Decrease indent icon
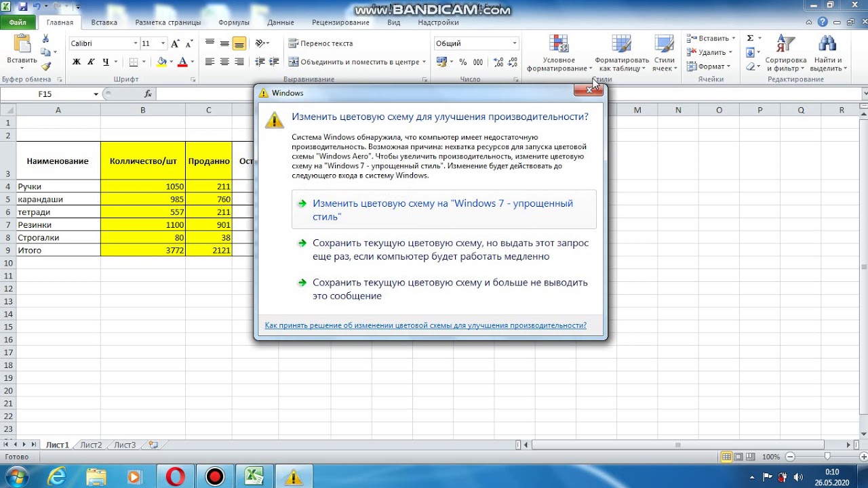 point(260,62)
